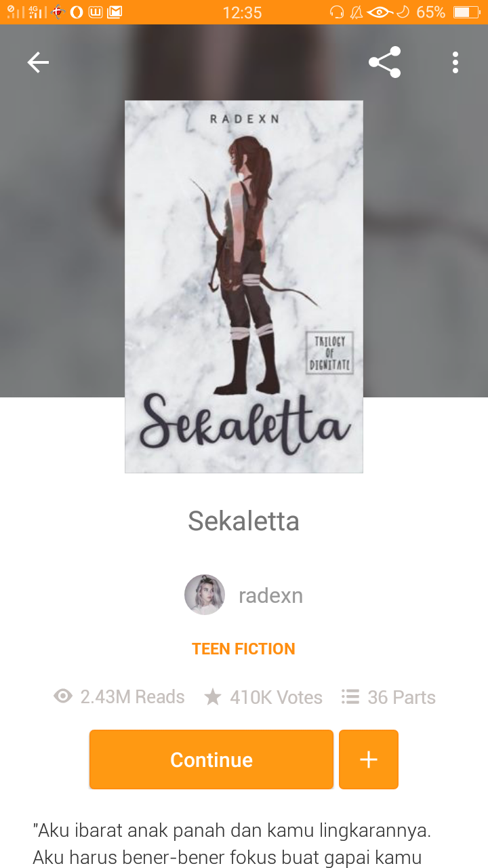Image resolution: width=488 pixels, height=868 pixels.
Task: Tap the radexn avatar picture
Action: pyautogui.click(x=205, y=595)
